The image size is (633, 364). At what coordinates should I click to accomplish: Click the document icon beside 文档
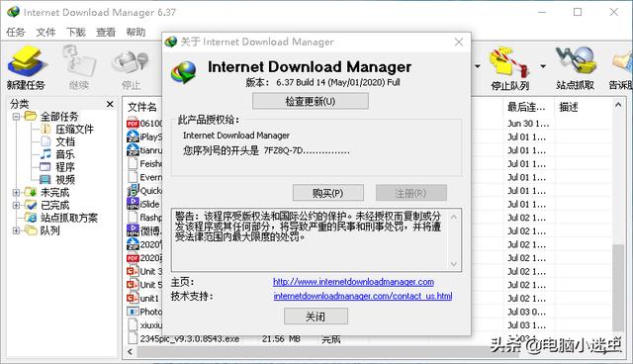(x=45, y=141)
